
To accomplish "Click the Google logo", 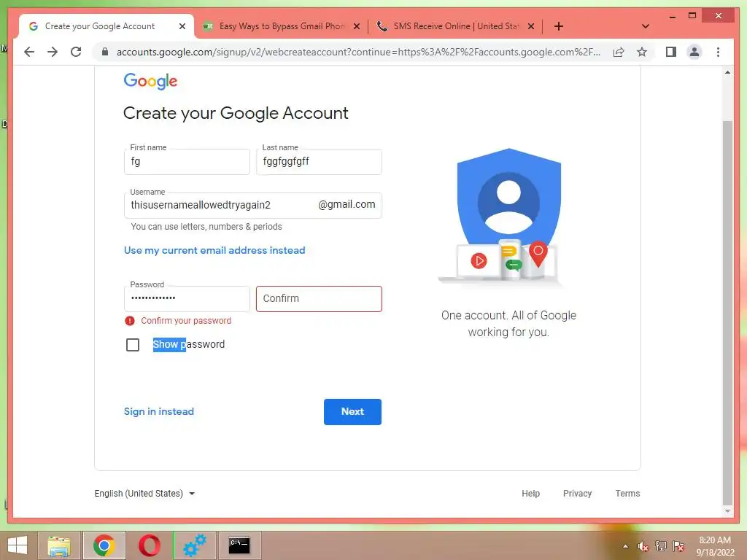I will tap(150, 81).
